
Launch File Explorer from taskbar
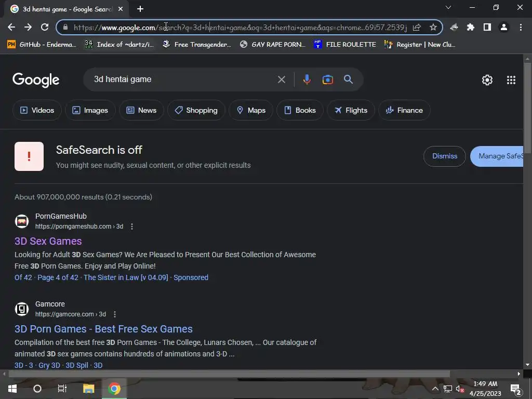[x=88, y=389]
